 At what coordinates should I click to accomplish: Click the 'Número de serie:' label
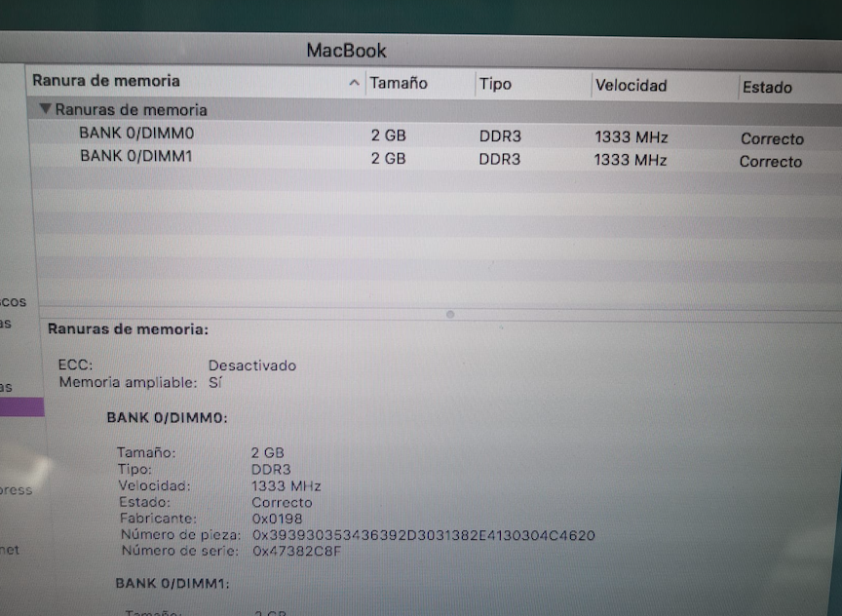180,551
